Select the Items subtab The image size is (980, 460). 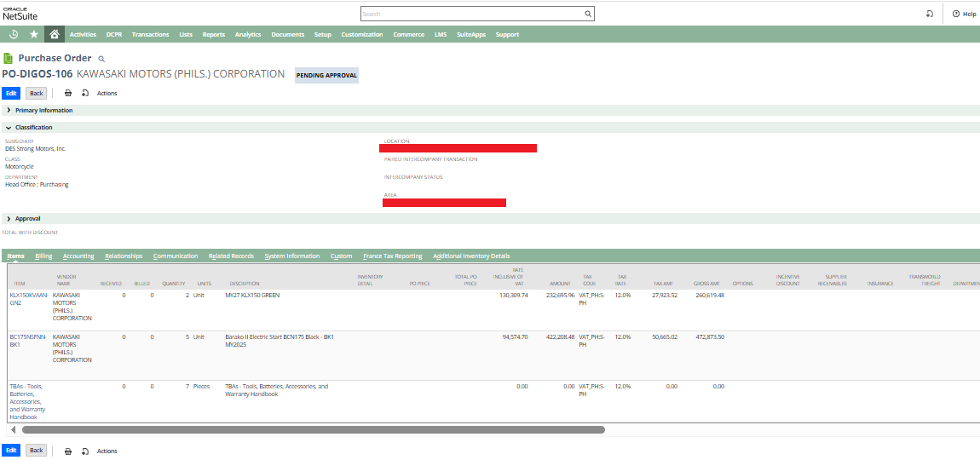point(15,256)
